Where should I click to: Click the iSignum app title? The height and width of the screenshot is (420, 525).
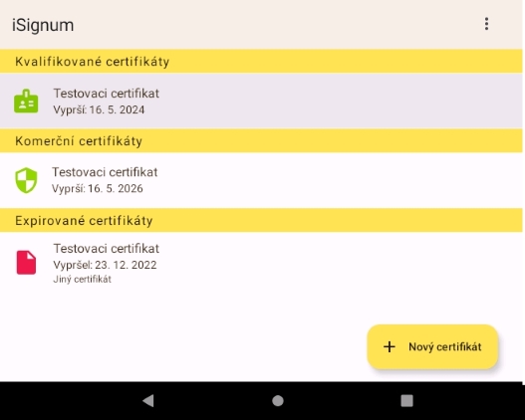pos(43,25)
